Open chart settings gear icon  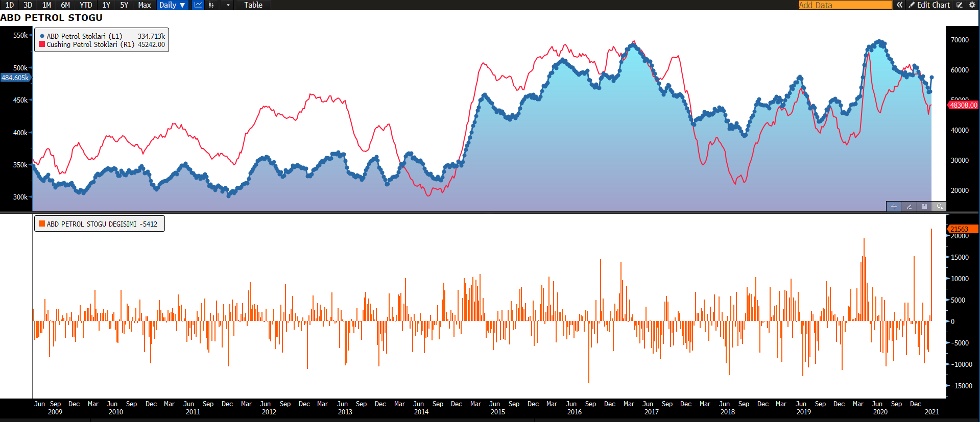tap(972, 5)
